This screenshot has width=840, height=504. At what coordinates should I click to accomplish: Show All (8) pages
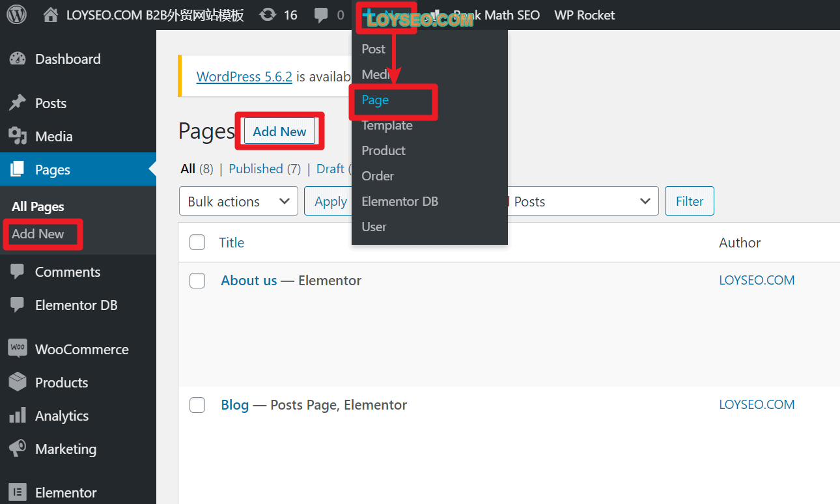point(197,169)
